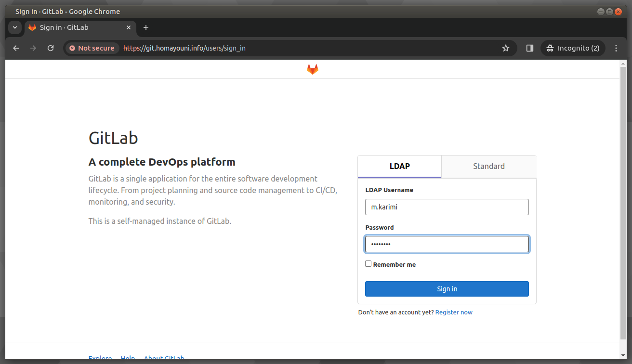This screenshot has width=632, height=364.
Task: Tick the Remember me checkbox
Action: coord(369,264)
